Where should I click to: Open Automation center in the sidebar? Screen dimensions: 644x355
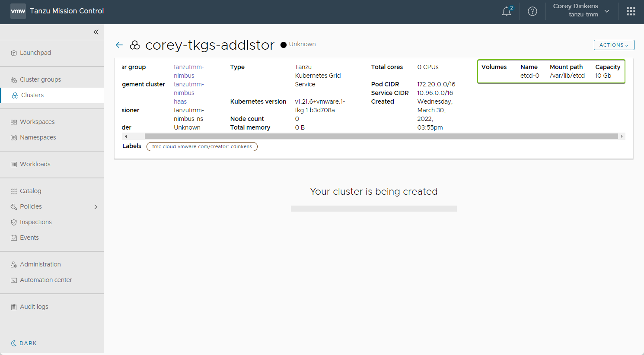click(x=46, y=280)
